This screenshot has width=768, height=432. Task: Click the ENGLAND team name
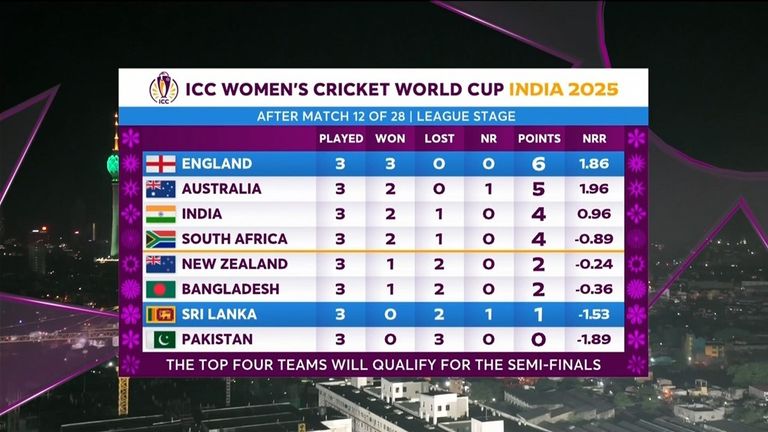click(217, 163)
